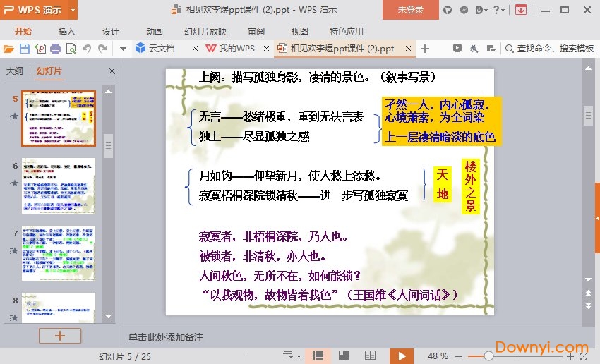Open the quick access toolbar dropdown arrow
The height and width of the screenshot is (364, 600).
click(x=122, y=49)
